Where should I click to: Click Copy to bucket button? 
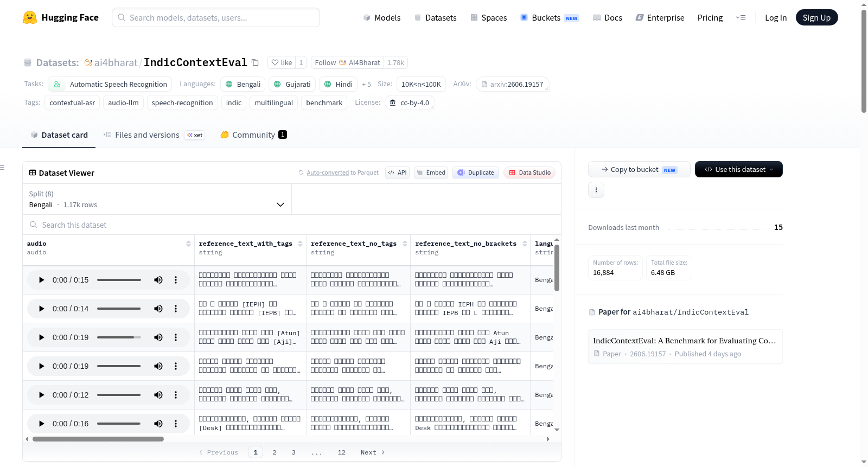click(639, 169)
